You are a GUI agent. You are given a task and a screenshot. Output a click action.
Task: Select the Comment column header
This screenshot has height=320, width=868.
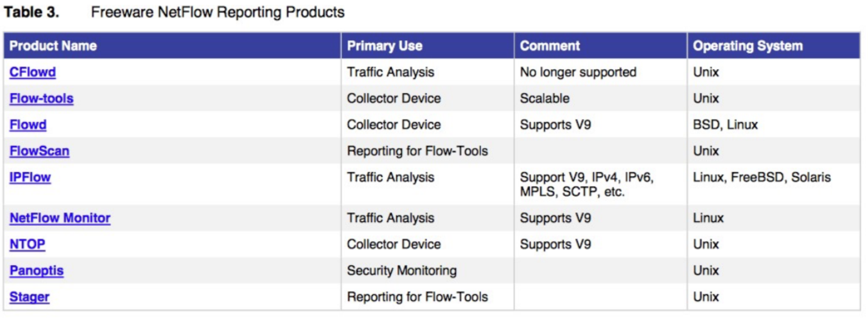point(600,45)
